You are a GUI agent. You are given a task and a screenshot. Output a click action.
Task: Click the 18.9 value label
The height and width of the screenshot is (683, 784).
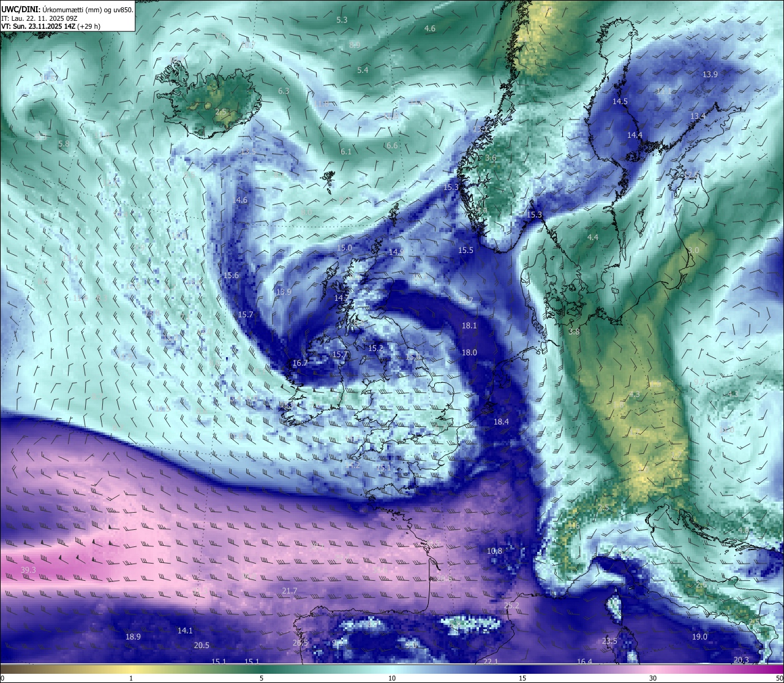pyautogui.click(x=133, y=636)
